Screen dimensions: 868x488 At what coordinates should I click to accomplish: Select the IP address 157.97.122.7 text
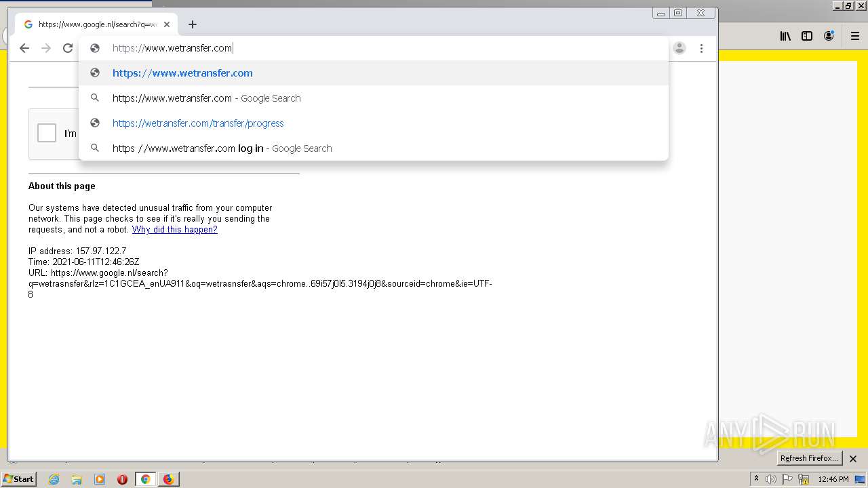click(77, 251)
